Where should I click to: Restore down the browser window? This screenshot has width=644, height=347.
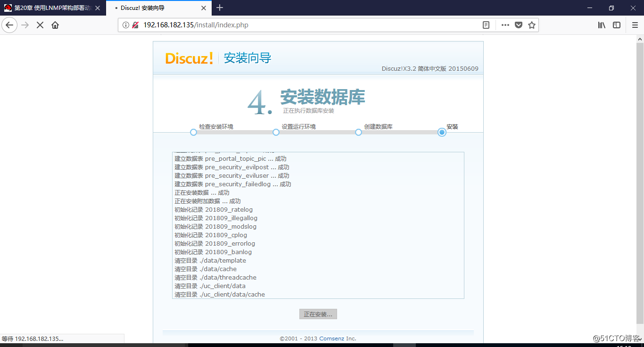point(611,8)
